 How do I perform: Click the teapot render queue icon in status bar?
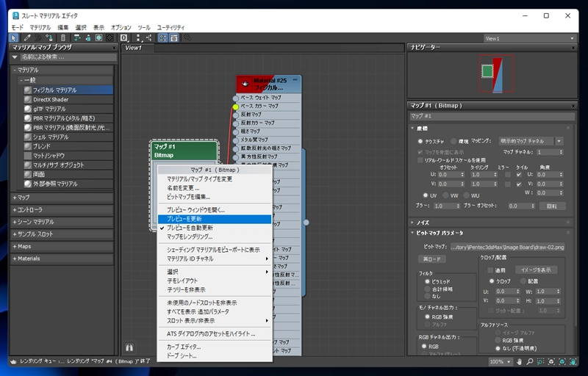point(13,362)
